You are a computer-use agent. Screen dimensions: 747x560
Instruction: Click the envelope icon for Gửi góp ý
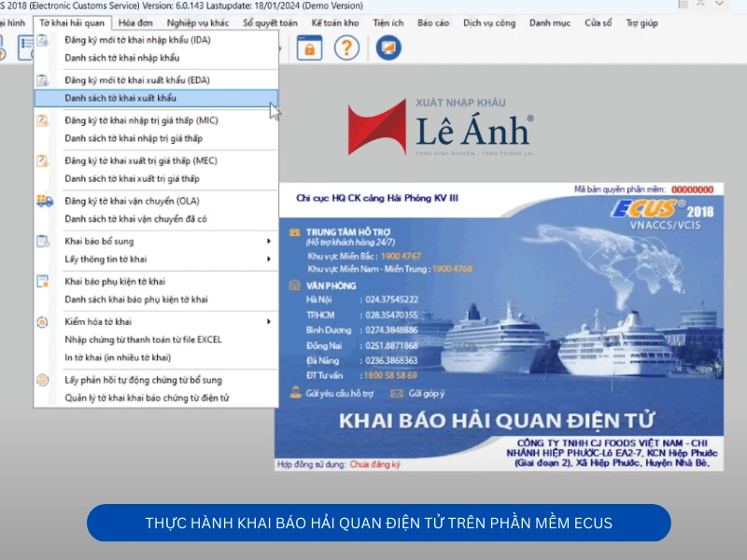[397, 394]
